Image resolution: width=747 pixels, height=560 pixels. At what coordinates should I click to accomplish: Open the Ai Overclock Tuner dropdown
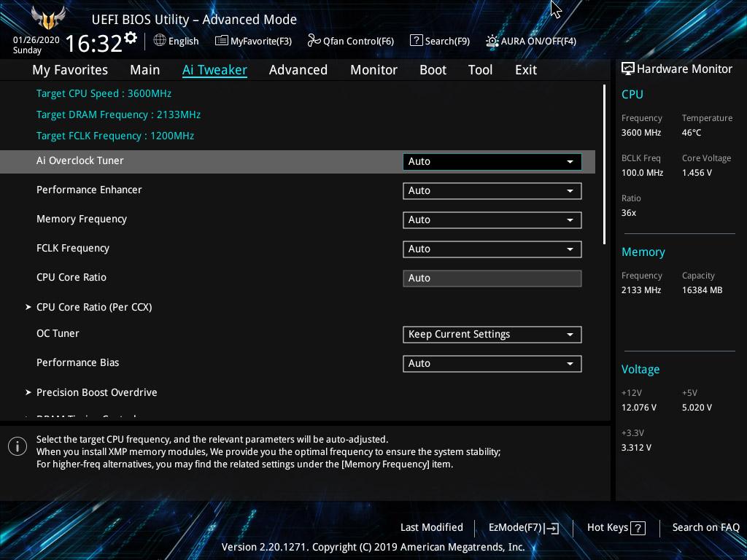pyautogui.click(x=492, y=161)
